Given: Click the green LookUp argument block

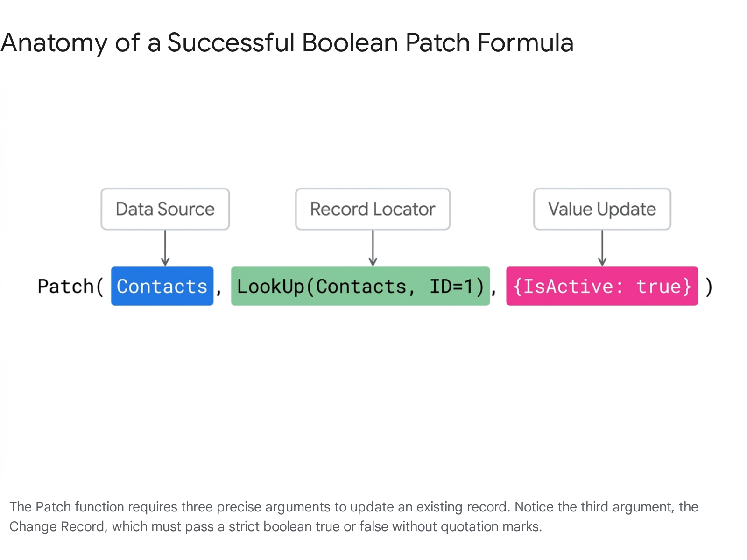Looking at the screenshot, I should pos(360,286).
